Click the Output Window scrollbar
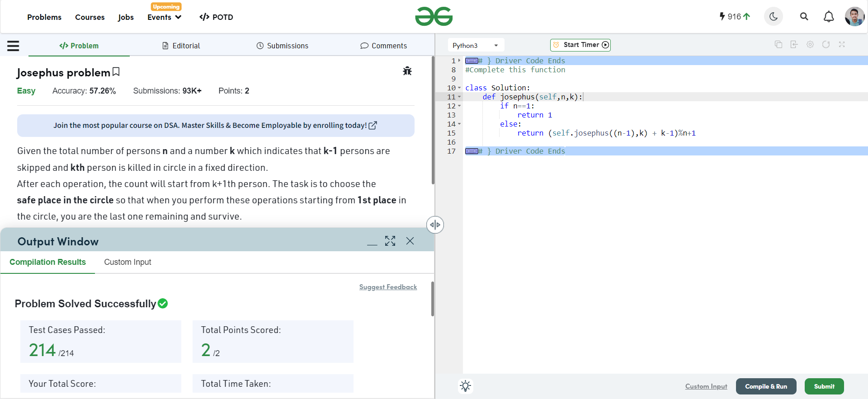The height and width of the screenshot is (399, 868). (x=433, y=299)
